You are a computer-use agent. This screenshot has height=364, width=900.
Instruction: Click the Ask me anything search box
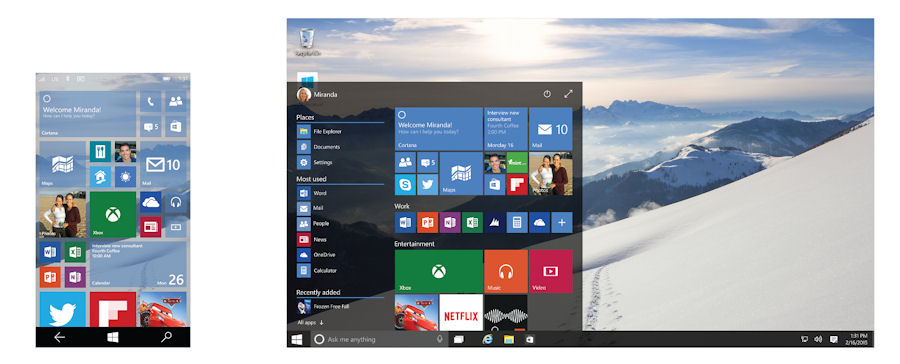pyautogui.click(x=379, y=339)
